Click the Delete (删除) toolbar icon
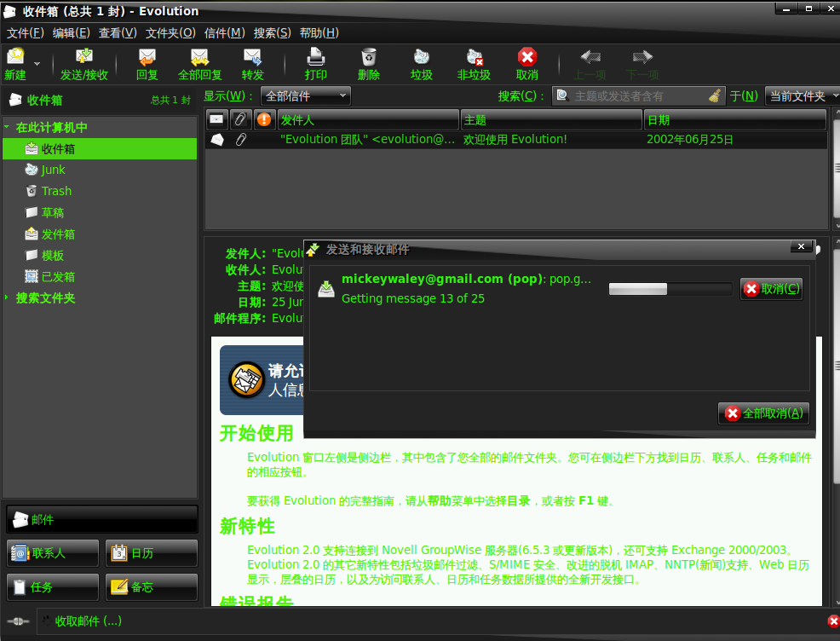The height and width of the screenshot is (641, 840). pos(369,56)
